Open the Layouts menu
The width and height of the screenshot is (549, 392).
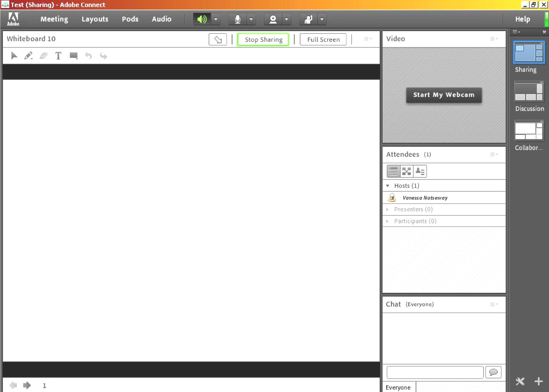[95, 19]
